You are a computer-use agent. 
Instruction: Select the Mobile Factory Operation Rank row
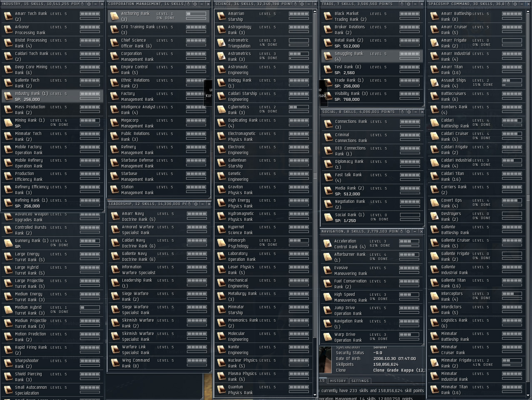click(52, 150)
